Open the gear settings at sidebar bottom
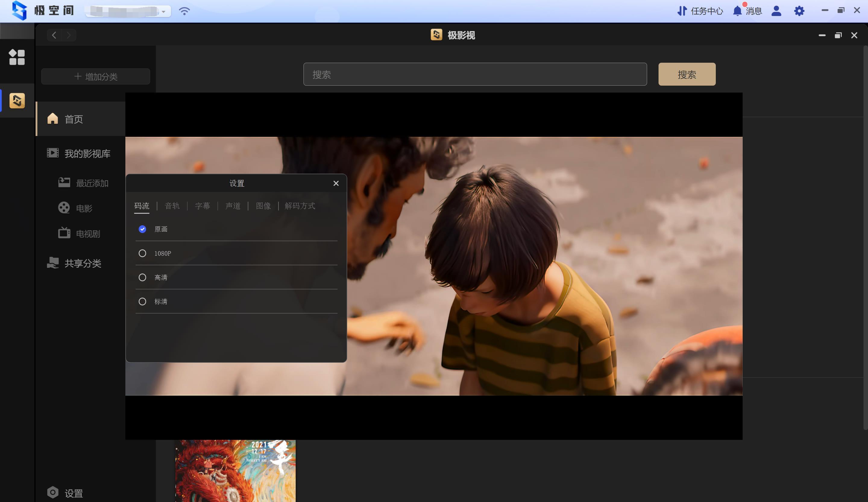This screenshot has height=502, width=868. pos(53,492)
